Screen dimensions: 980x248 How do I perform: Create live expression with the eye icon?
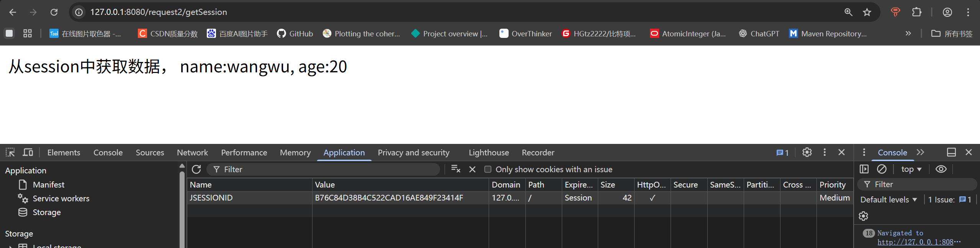coord(941,169)
